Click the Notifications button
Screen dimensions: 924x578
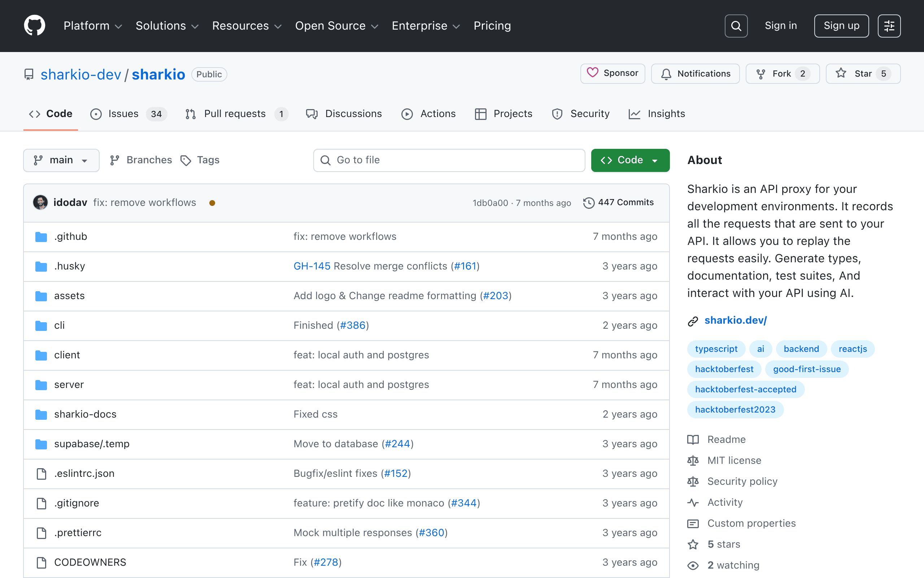[695, 74]
